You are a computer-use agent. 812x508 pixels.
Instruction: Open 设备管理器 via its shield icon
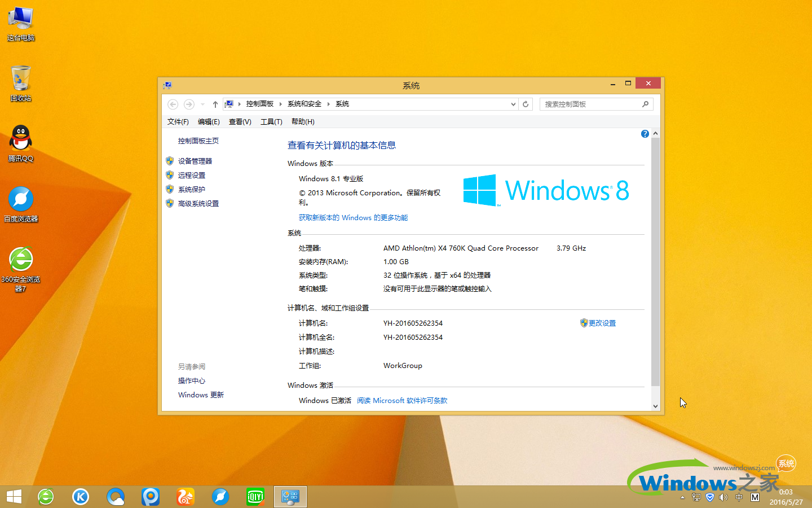click(170, 161)
